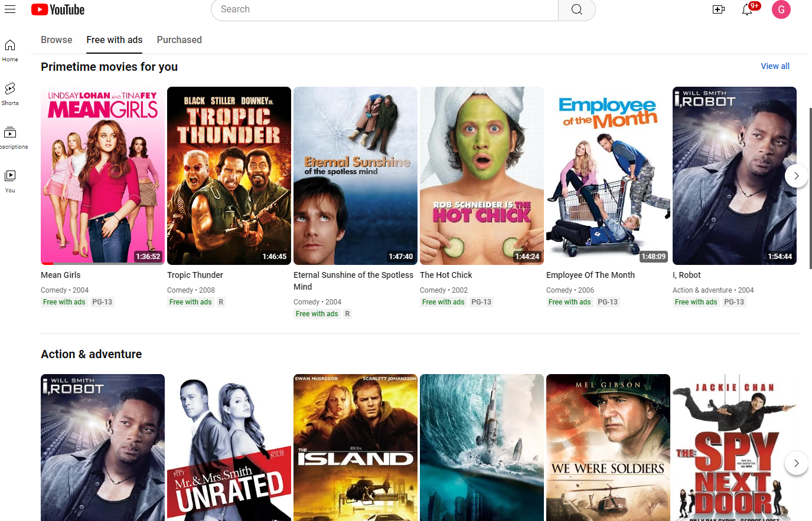Click 'Comedy • 2002' under The Hot Chick
The image size is (812, 521).
[x=443, y=290]
